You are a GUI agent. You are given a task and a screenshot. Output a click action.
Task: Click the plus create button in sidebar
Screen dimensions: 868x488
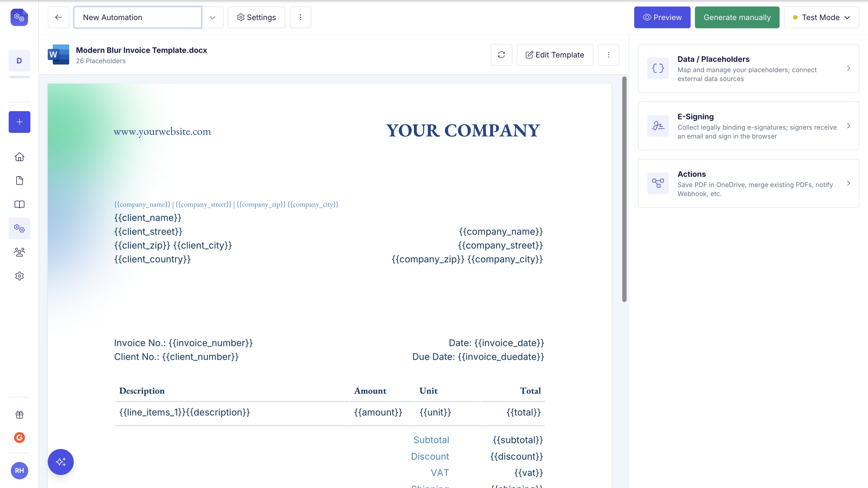pos(20,122)
